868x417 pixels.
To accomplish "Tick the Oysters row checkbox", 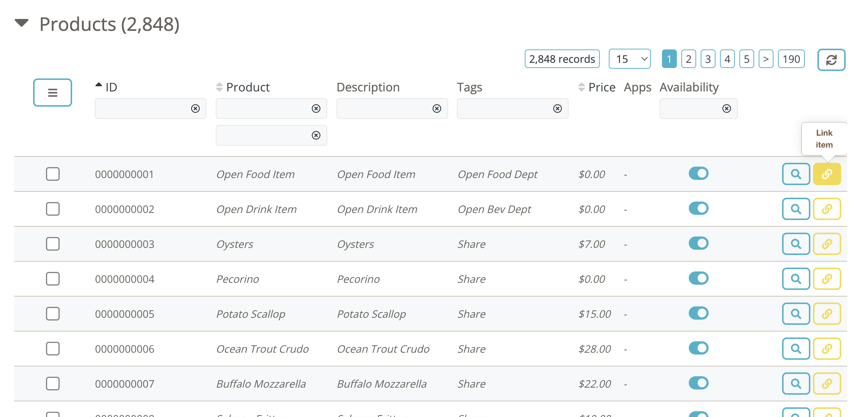I will click(x=53, y=244).
